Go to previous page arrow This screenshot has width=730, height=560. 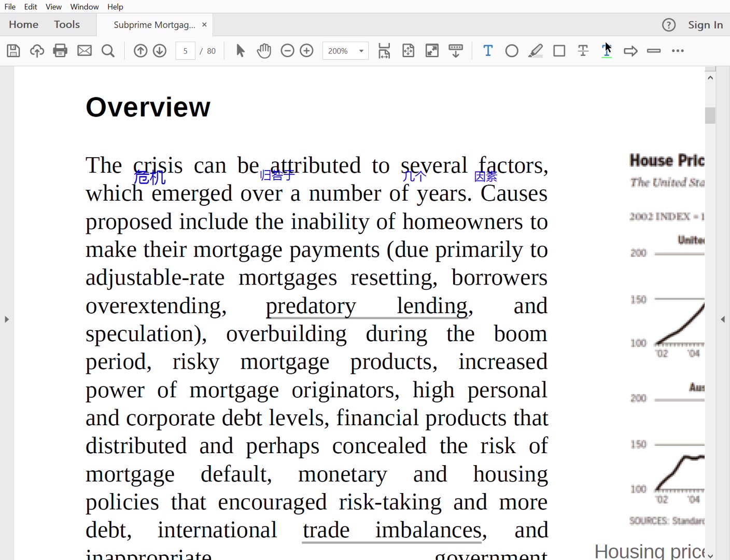pyautogui.click(x=141, y=51)
